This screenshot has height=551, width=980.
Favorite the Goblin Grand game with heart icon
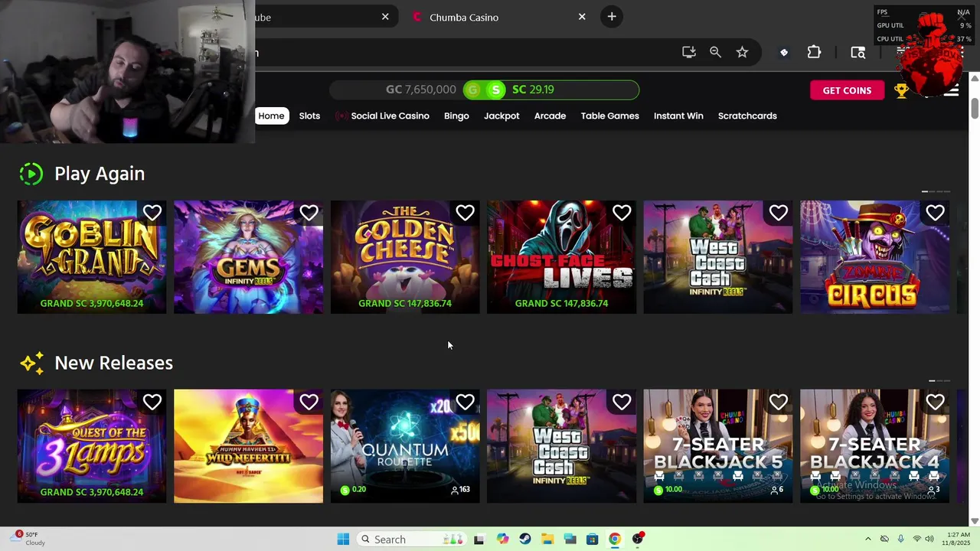click(152, 213)
